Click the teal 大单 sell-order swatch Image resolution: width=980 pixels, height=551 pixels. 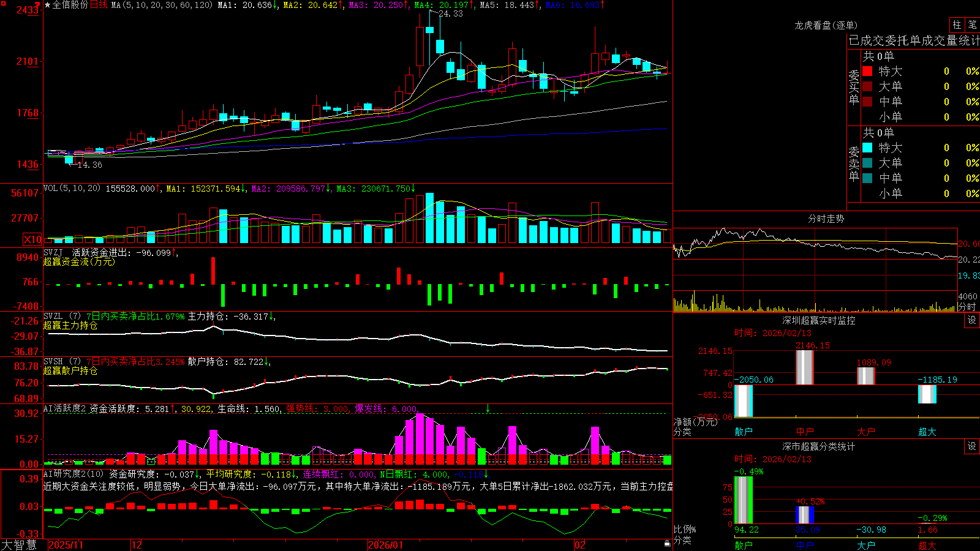click(x=867, y=163)
